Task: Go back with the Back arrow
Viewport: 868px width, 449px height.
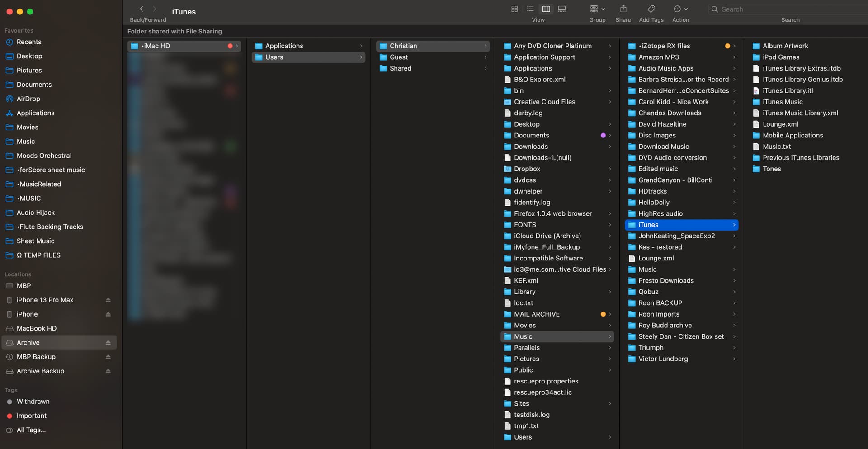Action: [x=142, y=9]
